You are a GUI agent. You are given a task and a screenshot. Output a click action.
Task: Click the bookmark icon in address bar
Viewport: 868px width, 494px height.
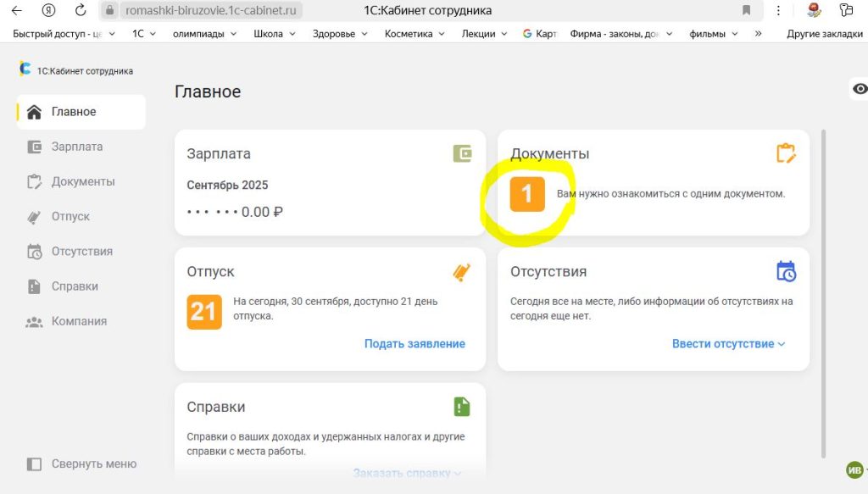pyautogui.click(x=746, y=11)
